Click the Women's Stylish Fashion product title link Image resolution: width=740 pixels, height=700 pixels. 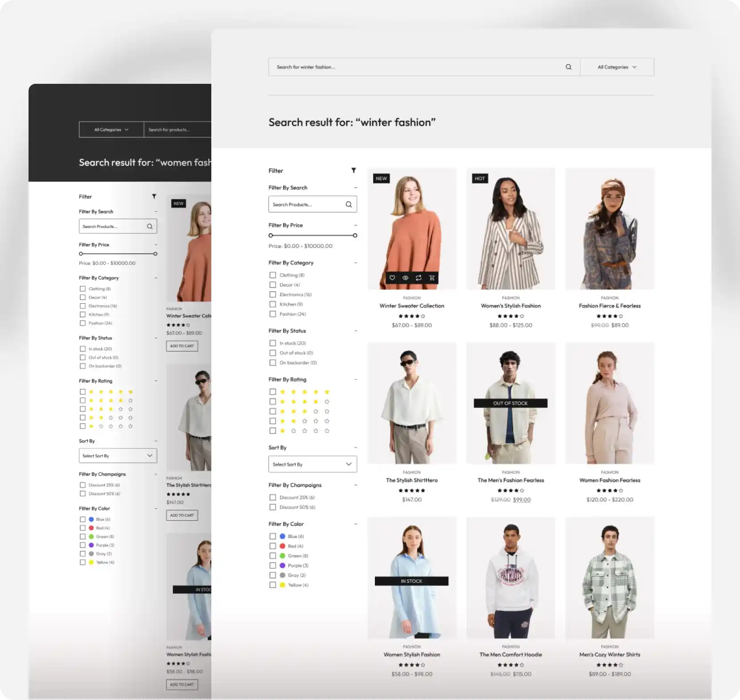[510, 305]
